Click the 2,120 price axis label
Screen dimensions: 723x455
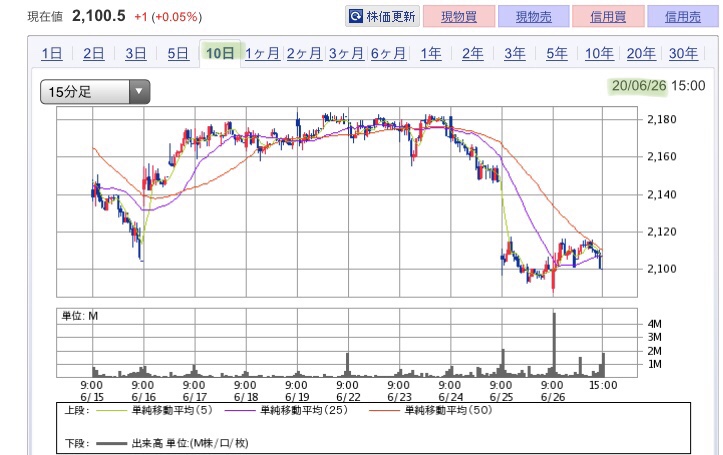coord(662,232)
